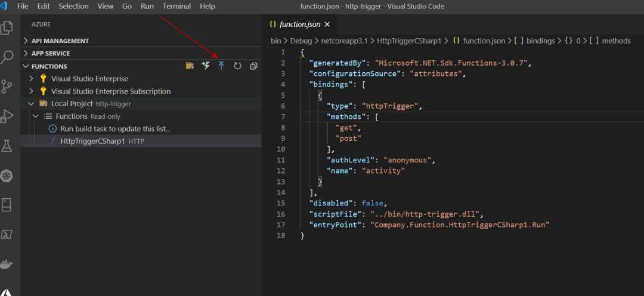Open the Kubernetes helm-wheel view
The image size is (644, 296).
coord(6,175)
